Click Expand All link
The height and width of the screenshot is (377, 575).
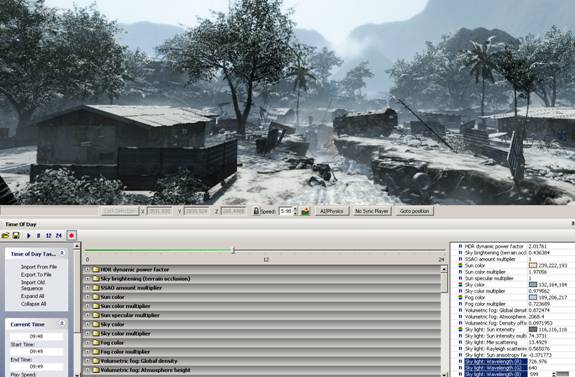click(33, 296)
